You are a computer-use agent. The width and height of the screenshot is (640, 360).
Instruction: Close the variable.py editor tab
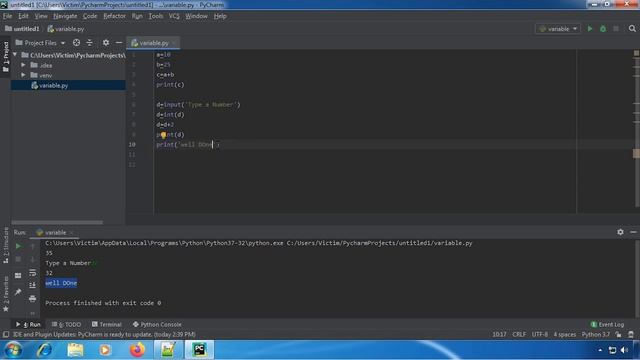pyautogui.click(x=174, y=43)
